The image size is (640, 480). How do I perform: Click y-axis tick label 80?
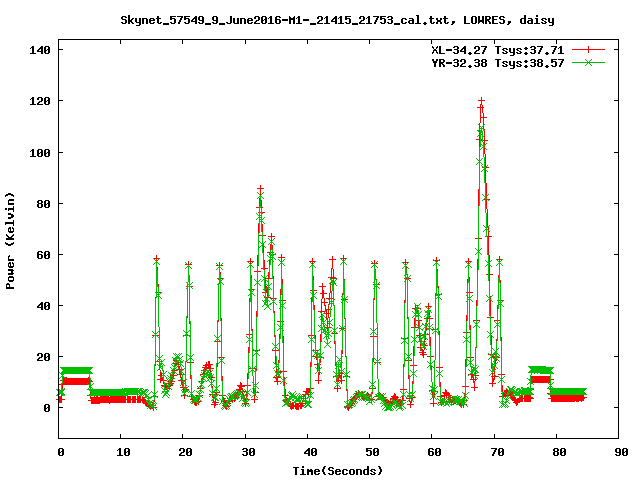(43, 204)
